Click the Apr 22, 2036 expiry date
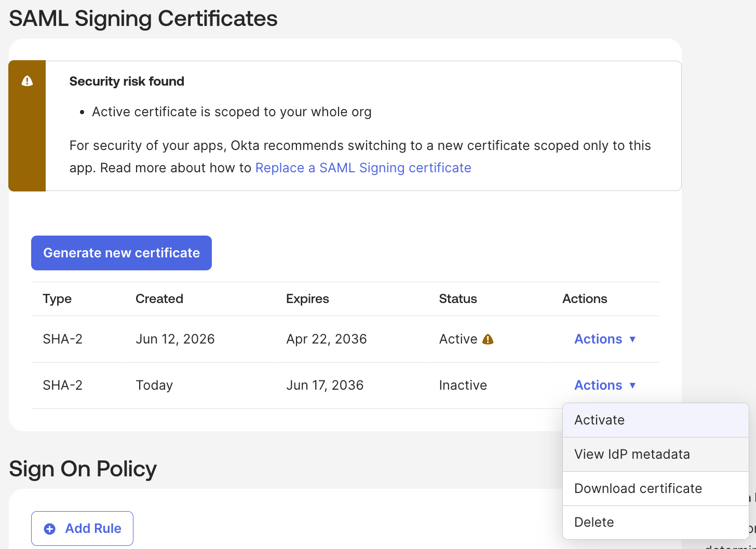This screenshot has width=756, height=549. (327, 339)
